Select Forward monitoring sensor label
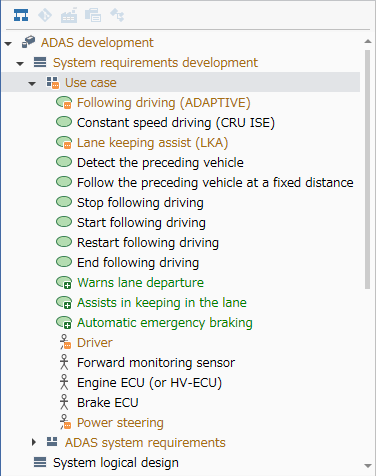The image size is (376, 476). coord(156,363)
